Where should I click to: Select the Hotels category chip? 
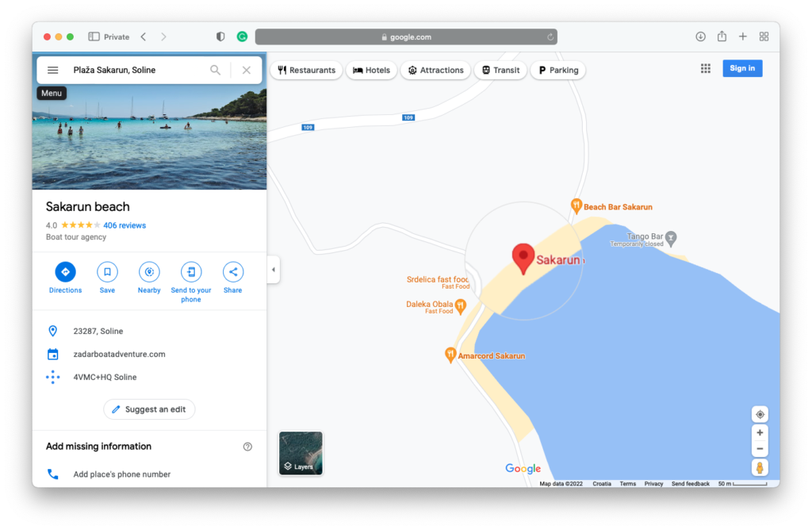tap(371, 70)
